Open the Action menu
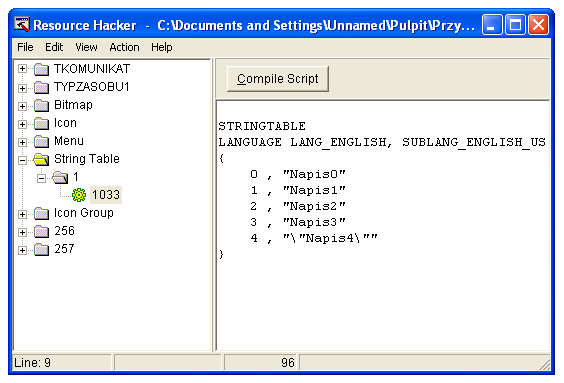This screenshot has width=564, height=383. coord(124,47)
